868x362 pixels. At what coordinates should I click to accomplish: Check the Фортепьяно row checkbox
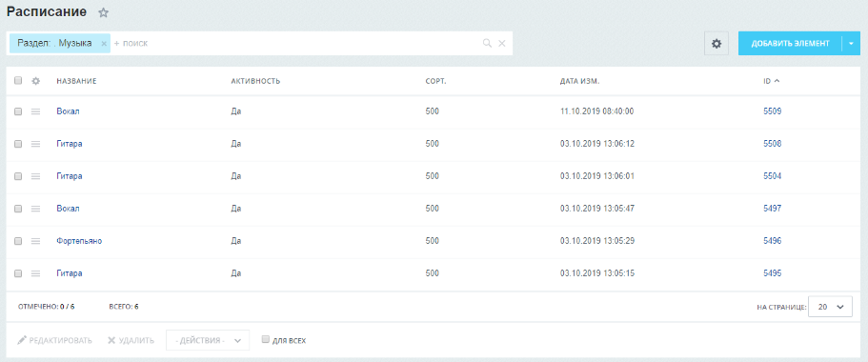(18, 241)
